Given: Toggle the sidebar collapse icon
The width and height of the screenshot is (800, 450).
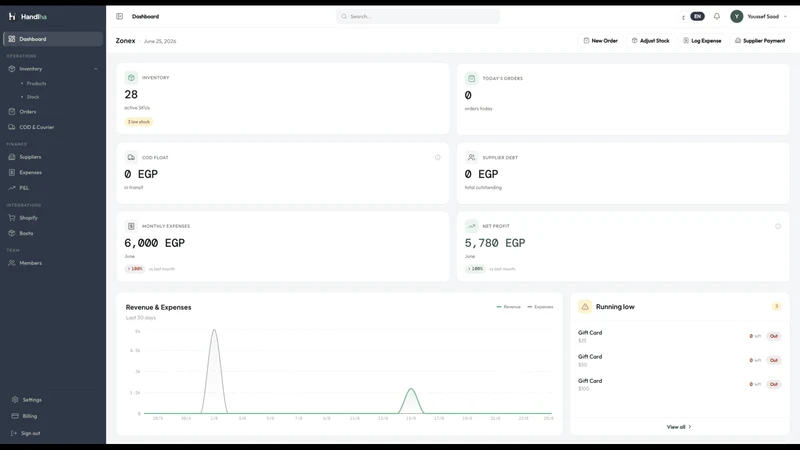Looking at the screenshot, I should point(119,16).
